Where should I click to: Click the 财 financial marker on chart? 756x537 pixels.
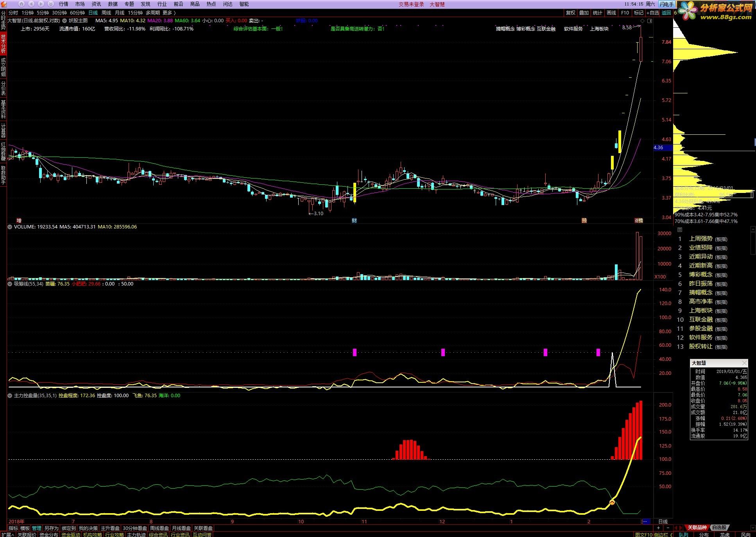pyautogui.click(x=354, y=221)
